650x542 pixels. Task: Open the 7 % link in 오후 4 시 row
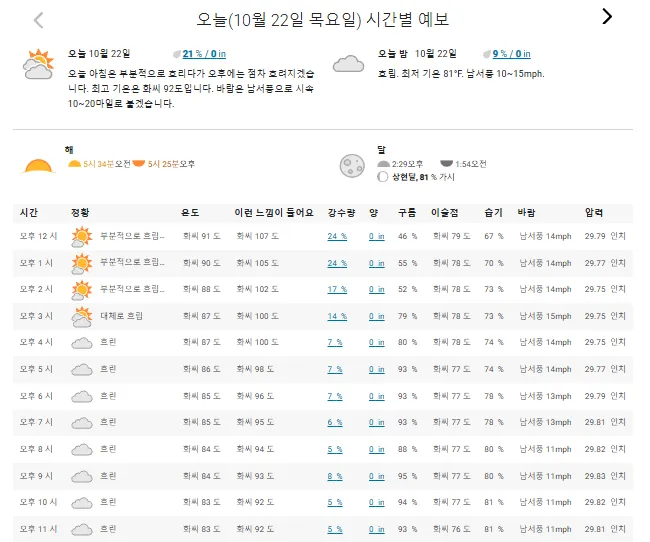335,343
